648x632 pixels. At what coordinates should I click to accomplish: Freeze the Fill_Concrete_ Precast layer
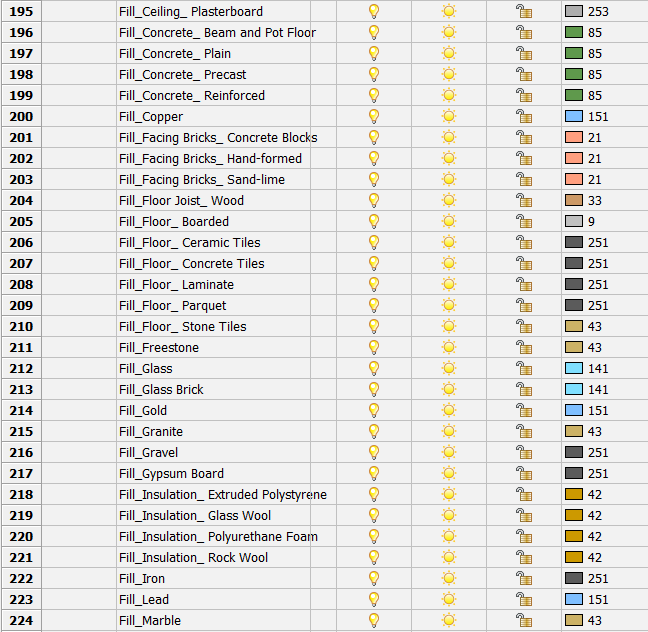[x=449, y=75]
